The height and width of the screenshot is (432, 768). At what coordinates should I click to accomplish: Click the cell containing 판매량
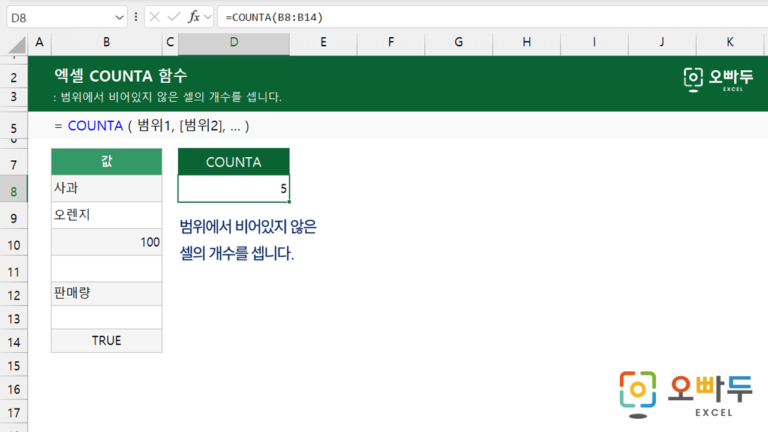pyautogui.click(x=106, y=294)
